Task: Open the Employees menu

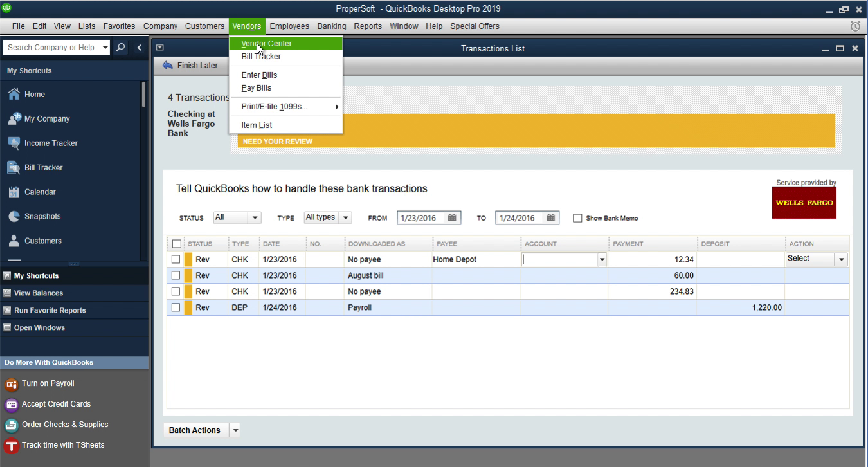Action: (289, 26)
